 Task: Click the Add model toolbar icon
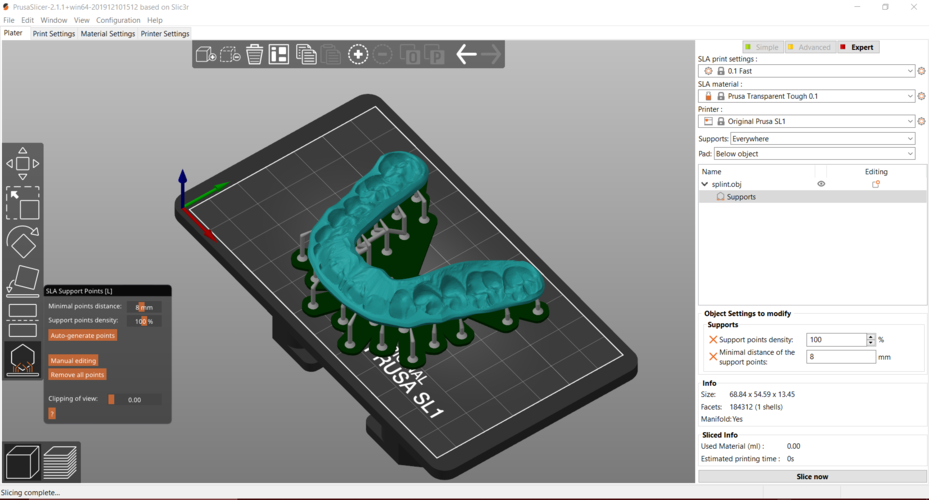[x=206, y=55]
